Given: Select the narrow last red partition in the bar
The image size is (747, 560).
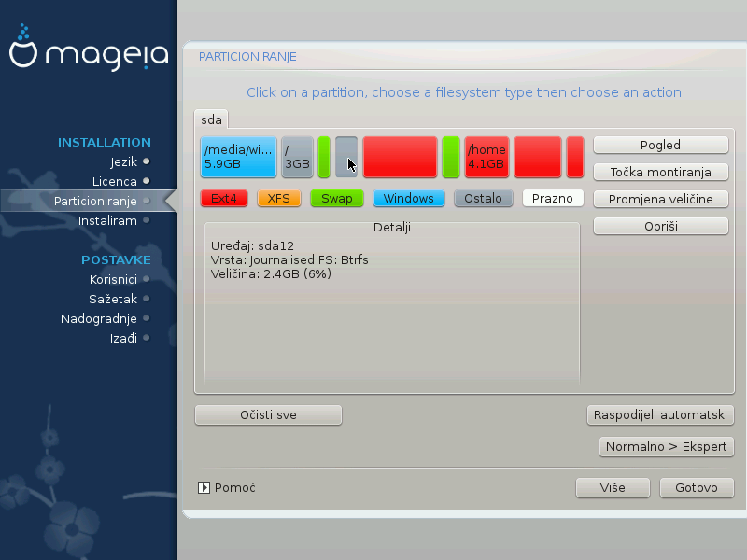Looking at the screenshot, I should pos(575,157).
